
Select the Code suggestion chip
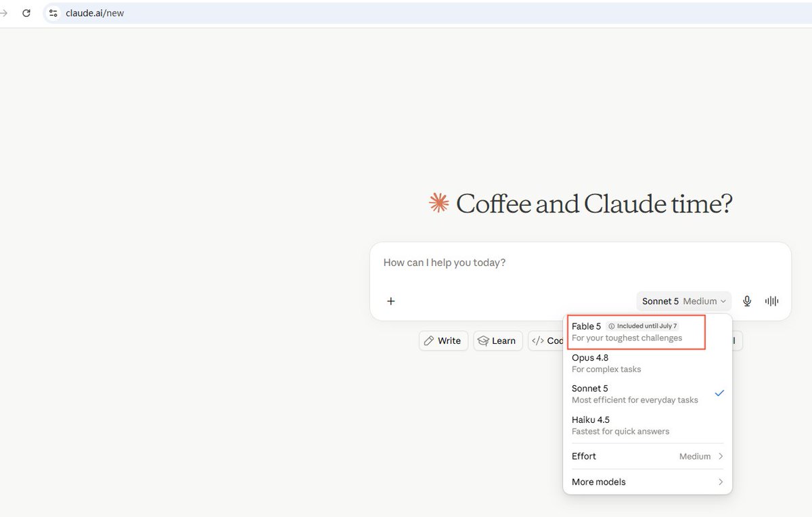pyautogui.click(x=547, y=340)
